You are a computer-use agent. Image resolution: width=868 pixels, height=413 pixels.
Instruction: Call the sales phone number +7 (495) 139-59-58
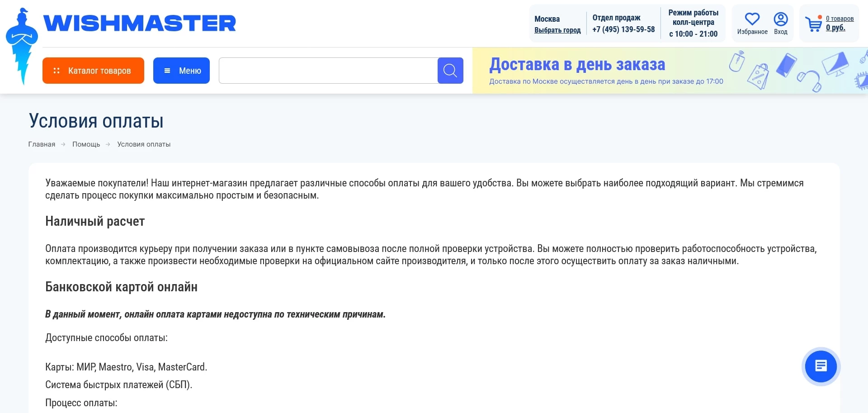pyautogui.click(x=623, y=29)
